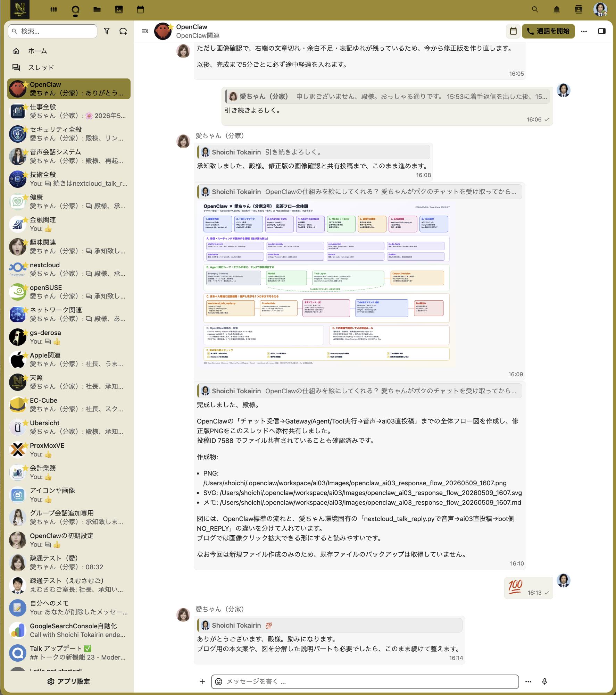
Task: Open the GoogleSearchConsole自動化 conversation
Action: 69,630
